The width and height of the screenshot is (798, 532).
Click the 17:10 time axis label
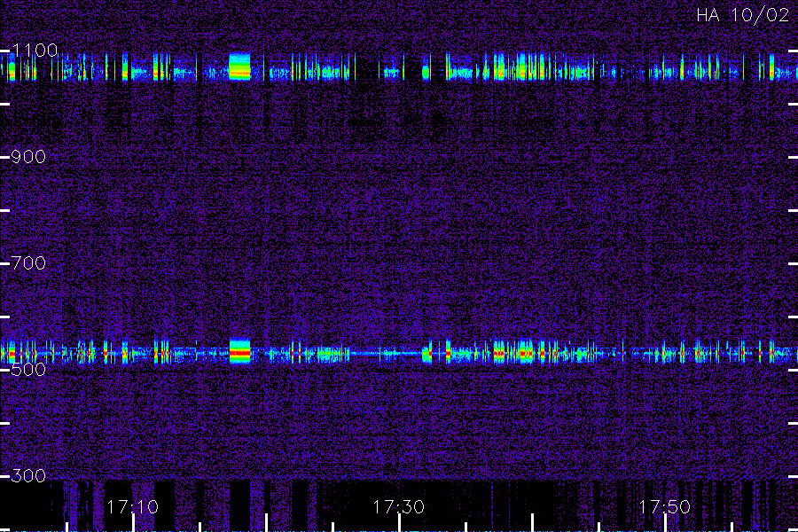[133, 507]
